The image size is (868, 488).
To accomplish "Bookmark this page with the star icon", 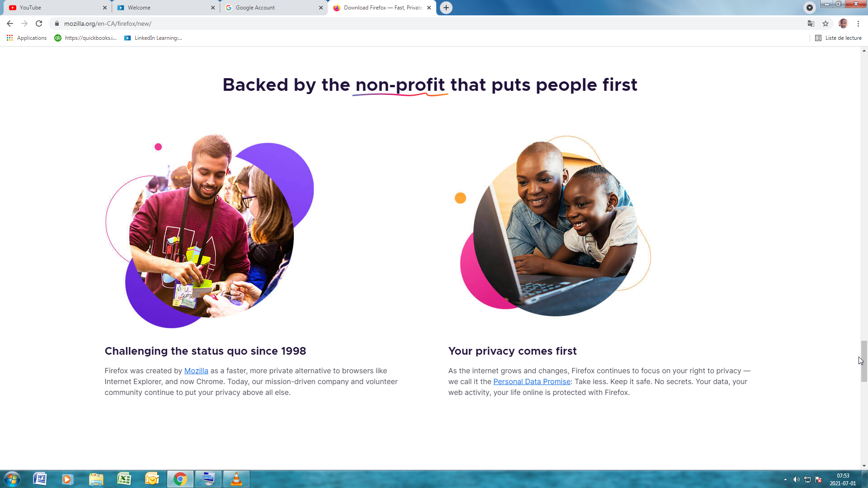I will pyautogui.click(x=826, y=23).
